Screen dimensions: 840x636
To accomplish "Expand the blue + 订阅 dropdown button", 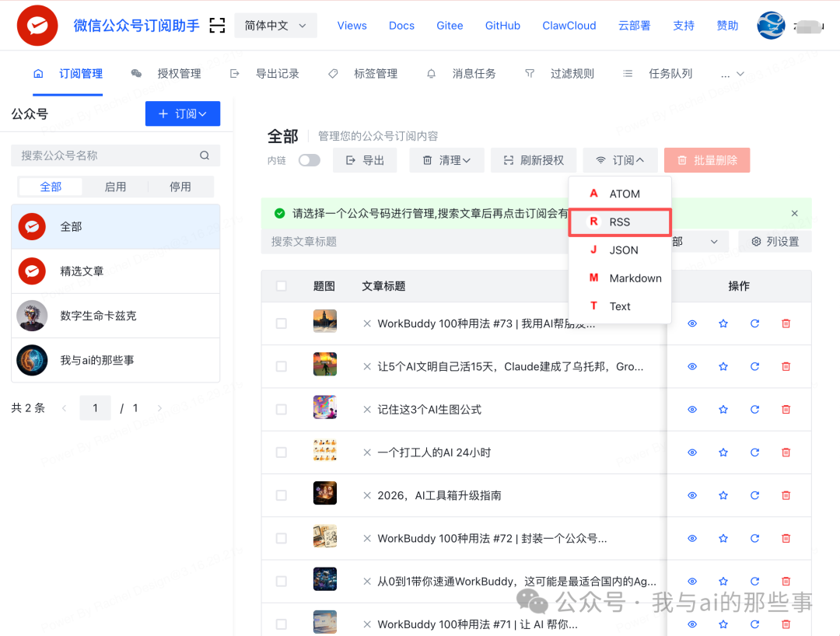I will [x=183, y=114].
